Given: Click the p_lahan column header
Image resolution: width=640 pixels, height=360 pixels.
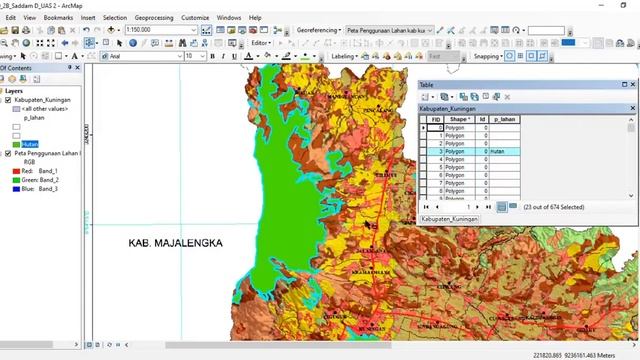Looking at the screenshot, I should 504,119.
